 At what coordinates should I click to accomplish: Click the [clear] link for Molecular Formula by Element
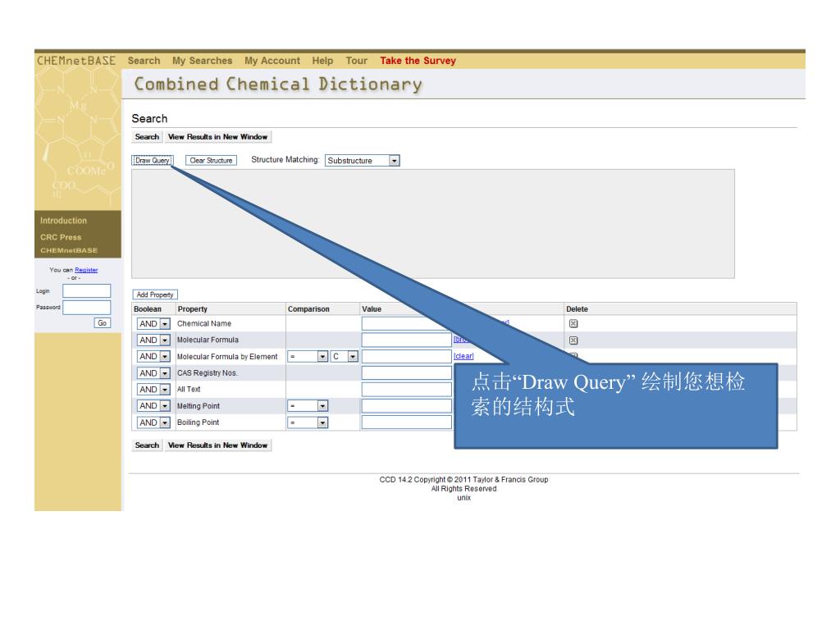point(463,356)
